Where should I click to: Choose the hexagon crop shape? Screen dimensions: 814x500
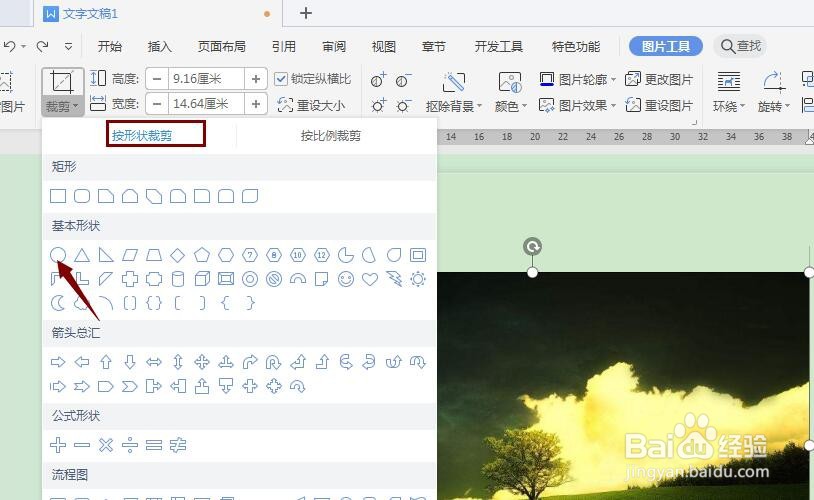[x=226, y=255]
